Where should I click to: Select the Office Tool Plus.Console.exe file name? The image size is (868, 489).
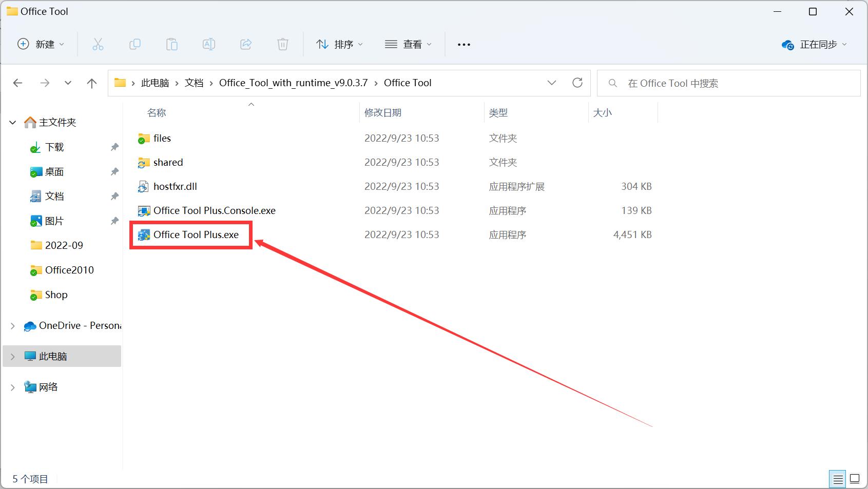click(x=215, y=211)
